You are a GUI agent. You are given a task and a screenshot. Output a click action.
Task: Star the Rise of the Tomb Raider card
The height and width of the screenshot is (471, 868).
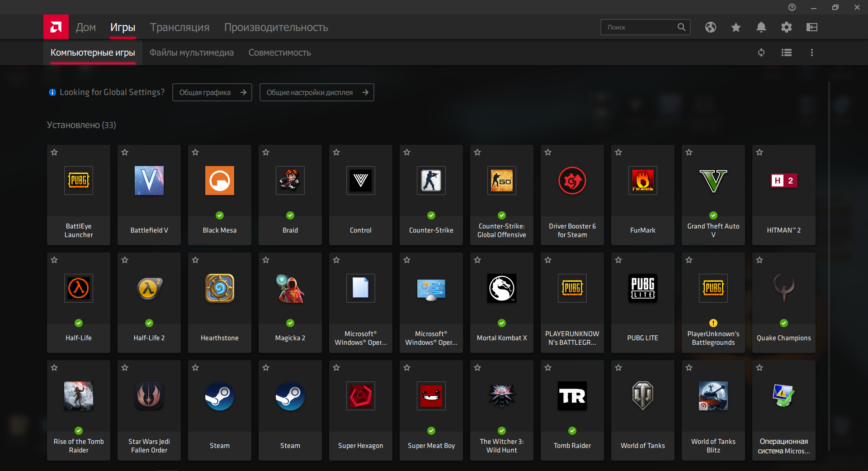(54, 368)
